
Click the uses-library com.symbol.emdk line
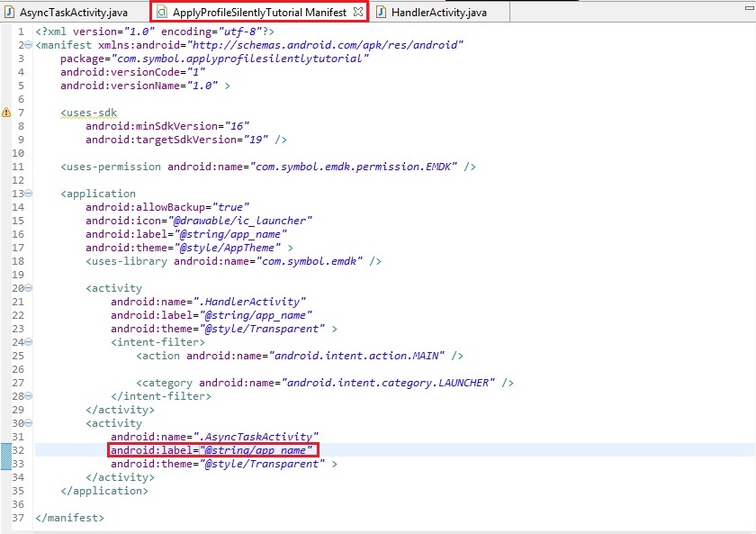(233, 261)
